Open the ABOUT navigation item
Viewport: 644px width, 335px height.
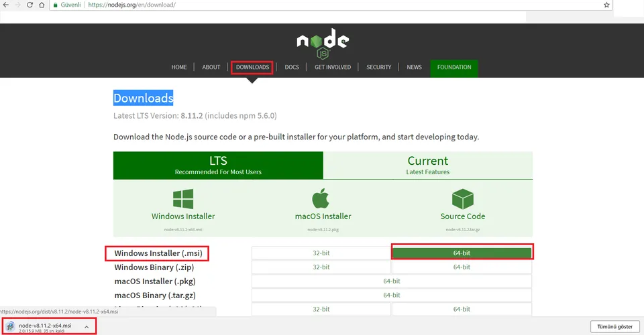(211, 67)
